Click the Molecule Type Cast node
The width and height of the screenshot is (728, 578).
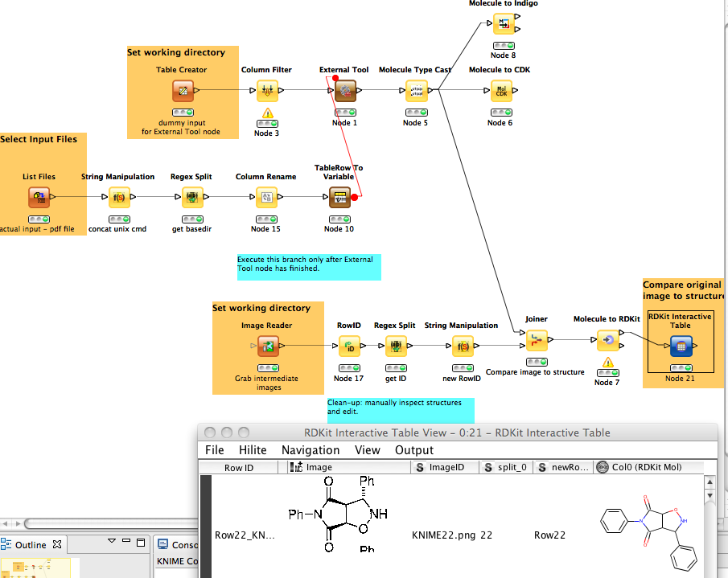pos(416,91)
